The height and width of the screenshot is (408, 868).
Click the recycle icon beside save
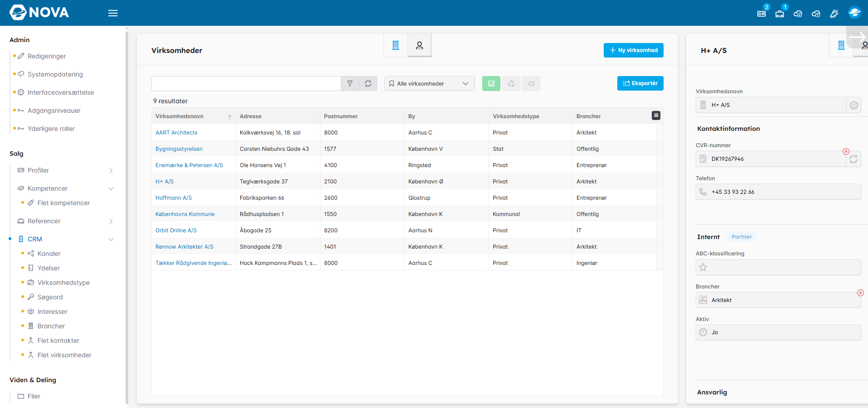point(511,83)
